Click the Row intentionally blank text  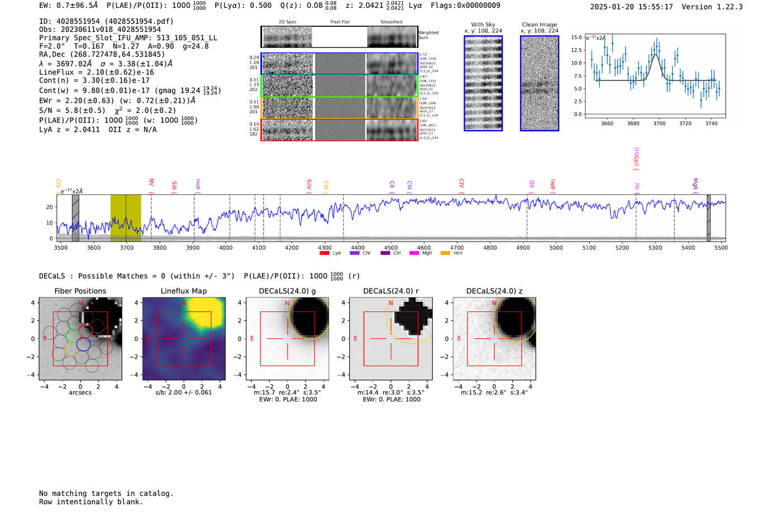click(x=91, y=502)
